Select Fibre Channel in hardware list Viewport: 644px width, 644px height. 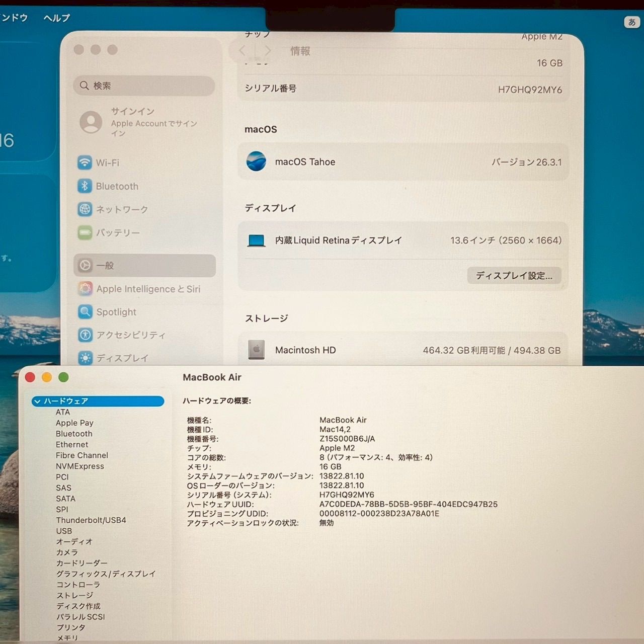(x=82, y=455)
